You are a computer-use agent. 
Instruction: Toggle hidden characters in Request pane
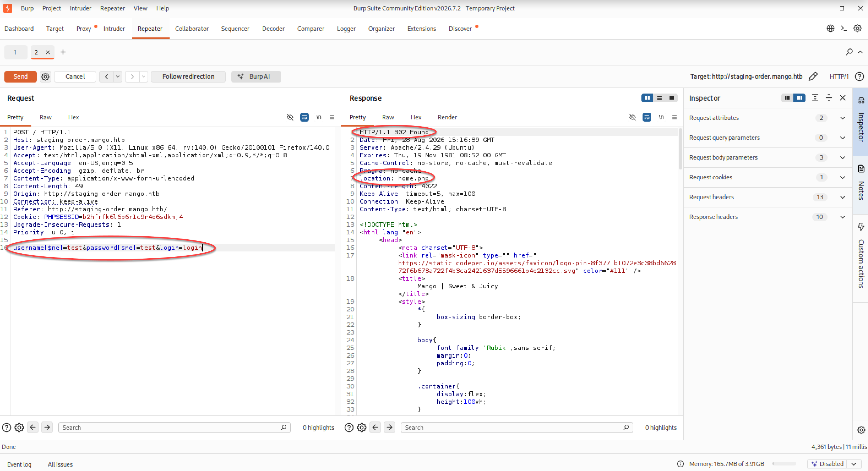290,117
